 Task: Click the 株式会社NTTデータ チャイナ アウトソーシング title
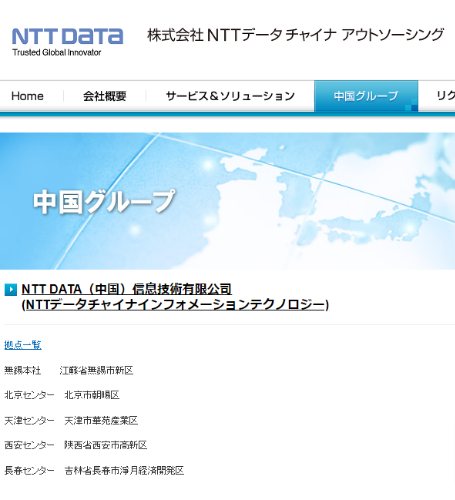point(296,35)
